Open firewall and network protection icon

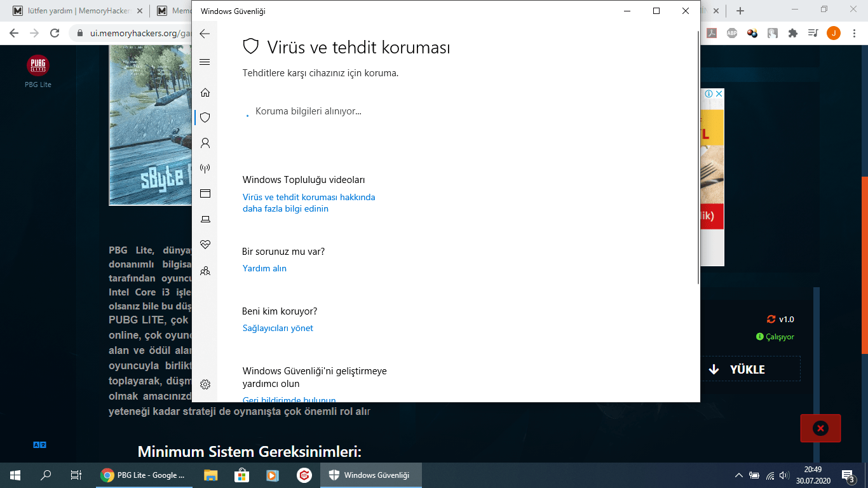205,168
